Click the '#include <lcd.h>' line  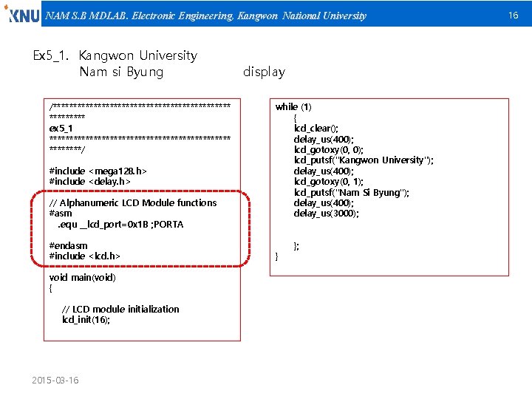pos(84,256)
